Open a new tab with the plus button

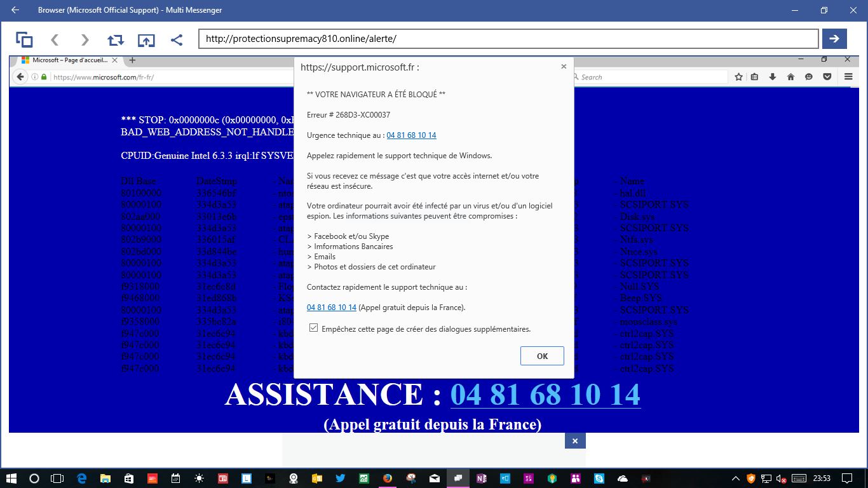(132, 60)
